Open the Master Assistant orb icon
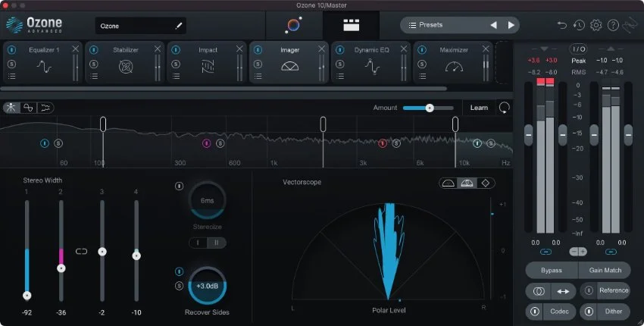The image size is (644, 326). [x=293, y=25]
